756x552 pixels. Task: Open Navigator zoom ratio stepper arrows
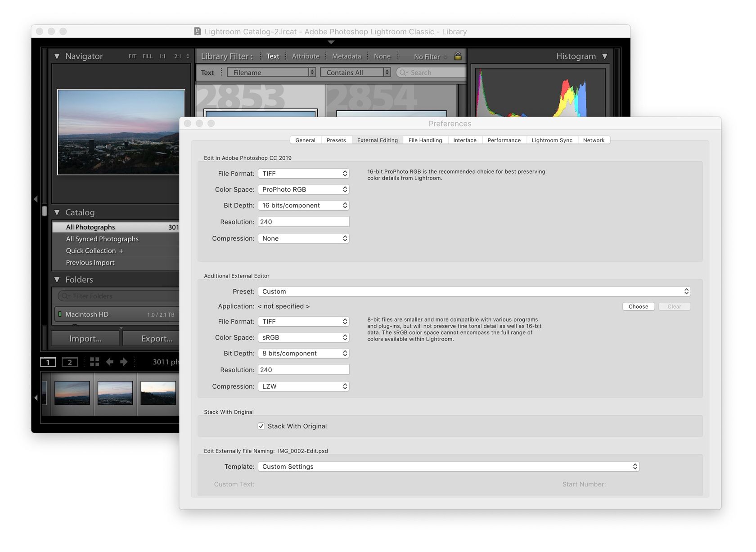(188, 56)
